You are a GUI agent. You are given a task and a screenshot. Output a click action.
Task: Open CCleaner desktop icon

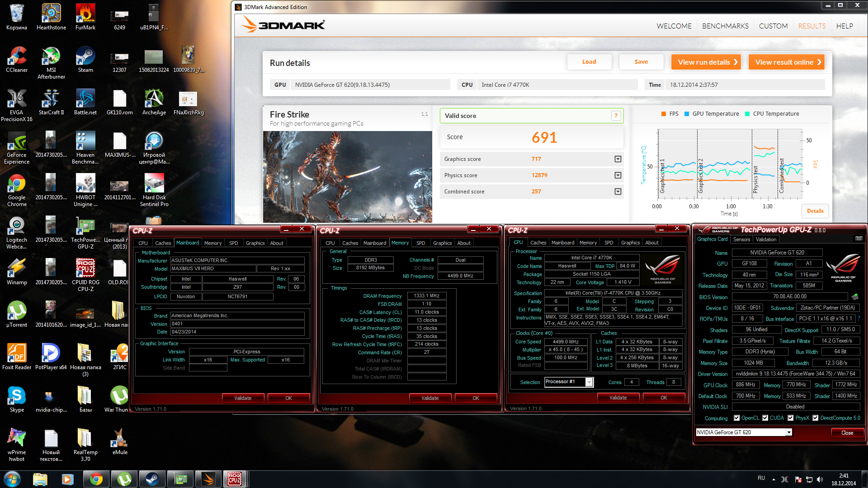click(17, 60)
